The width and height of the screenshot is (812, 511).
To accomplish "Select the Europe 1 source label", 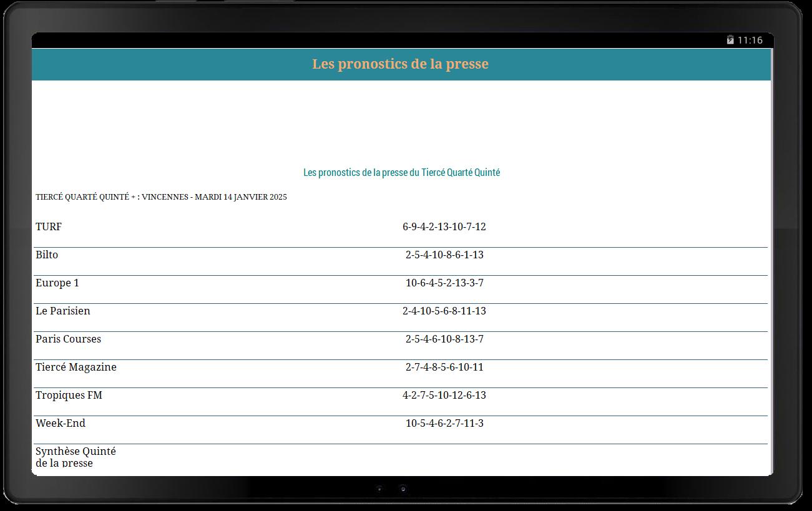I will point(57,283).
